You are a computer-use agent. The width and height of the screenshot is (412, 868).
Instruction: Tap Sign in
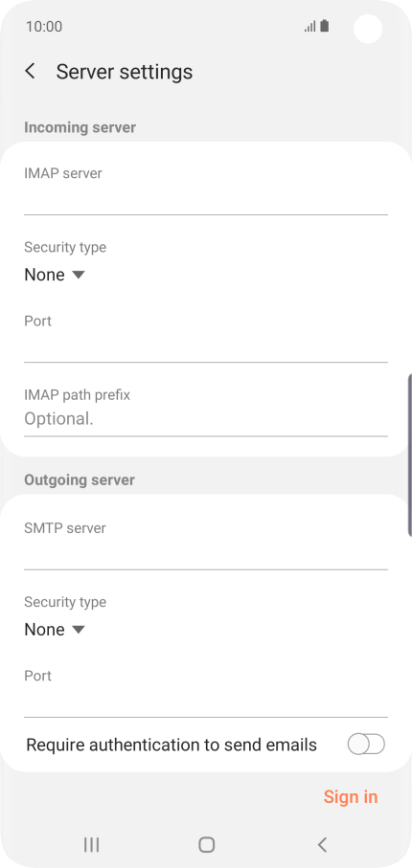click(351, 796)
